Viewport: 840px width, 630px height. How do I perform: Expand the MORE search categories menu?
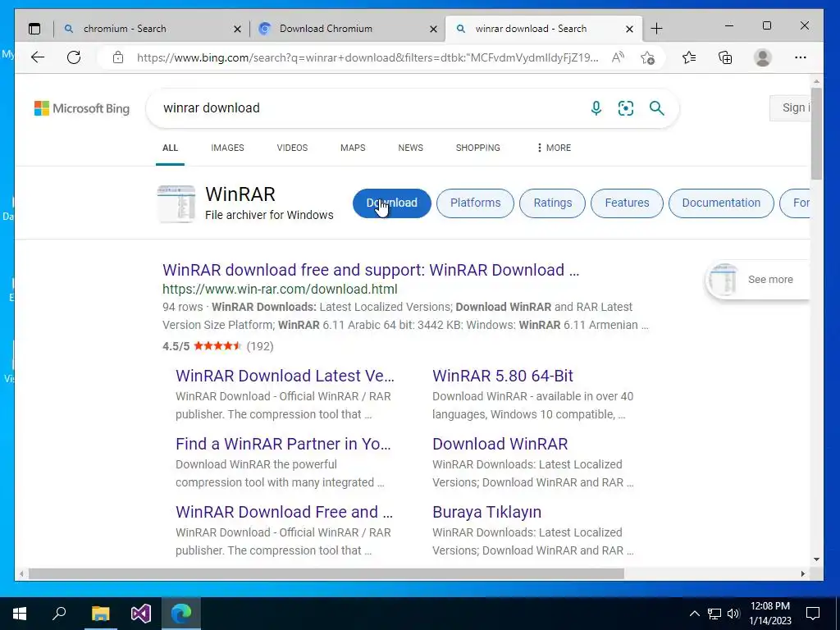[554, 148]
